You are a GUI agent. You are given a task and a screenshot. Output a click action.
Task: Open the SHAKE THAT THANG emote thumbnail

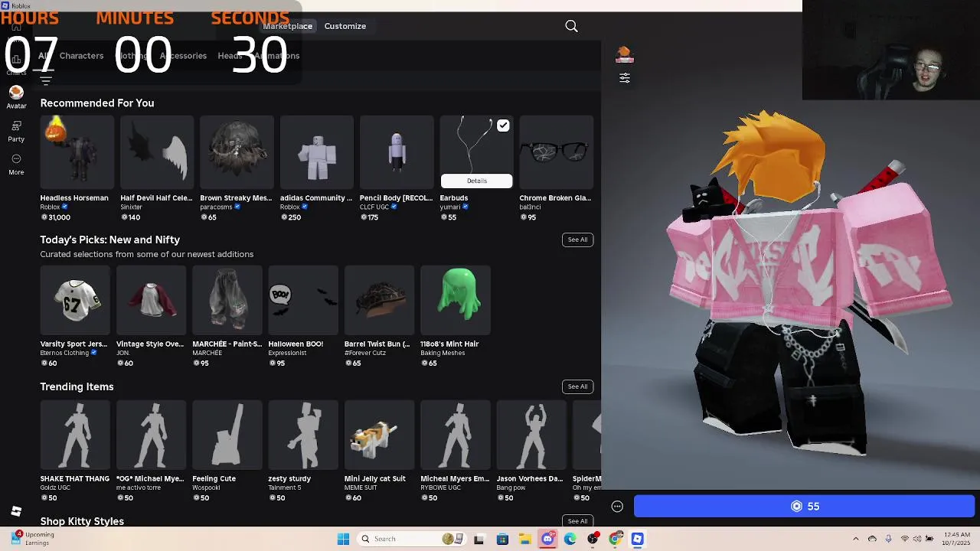click(x=75, y=435)
